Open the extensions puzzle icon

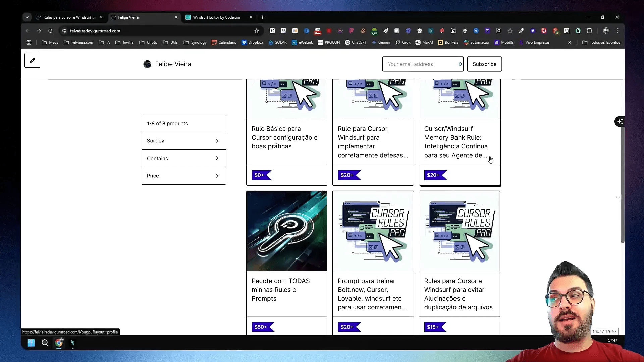click(x=589, y=31)
